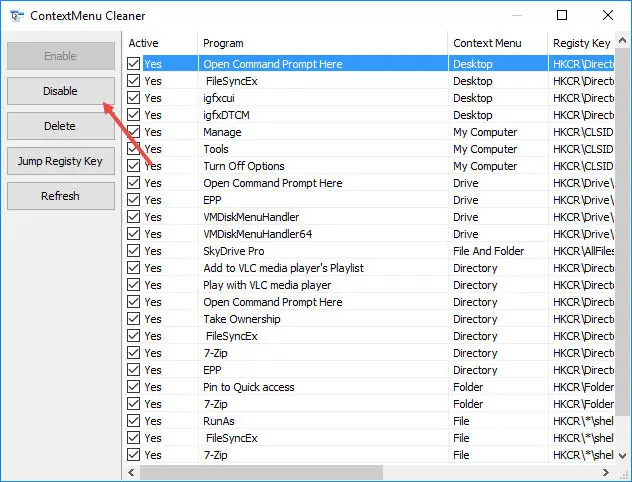Select the Manage program entry
Screen dimensions: 632x482
(222, 132)
